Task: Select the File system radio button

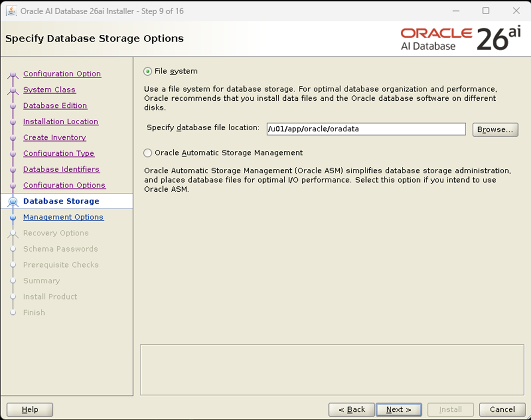Action: (147, 71)
